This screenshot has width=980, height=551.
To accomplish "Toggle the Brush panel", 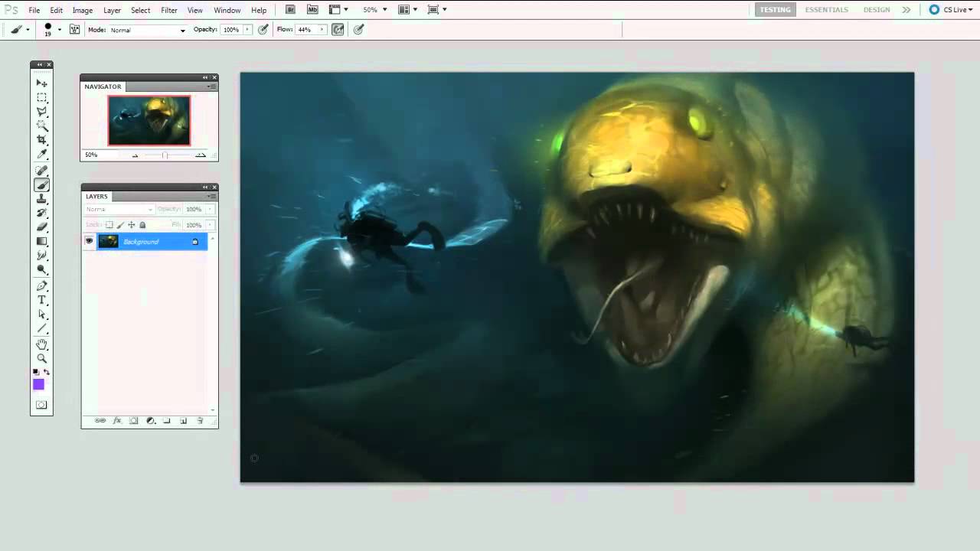I will pos(74,30).
